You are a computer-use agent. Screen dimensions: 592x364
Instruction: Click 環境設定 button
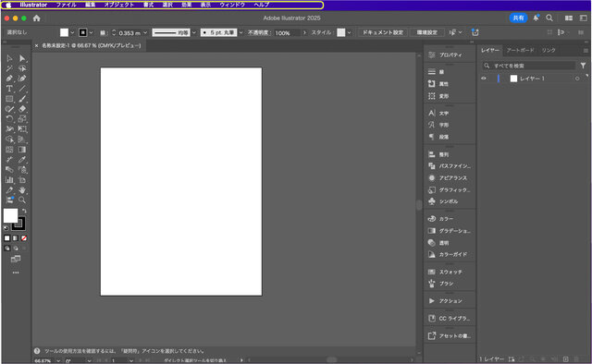coord(427,33)
